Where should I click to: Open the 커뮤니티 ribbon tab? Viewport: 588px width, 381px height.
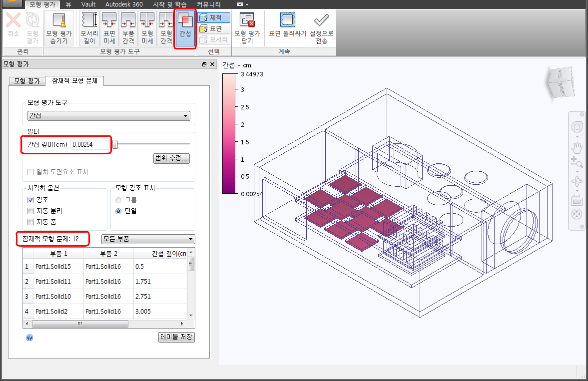point(208,4)
